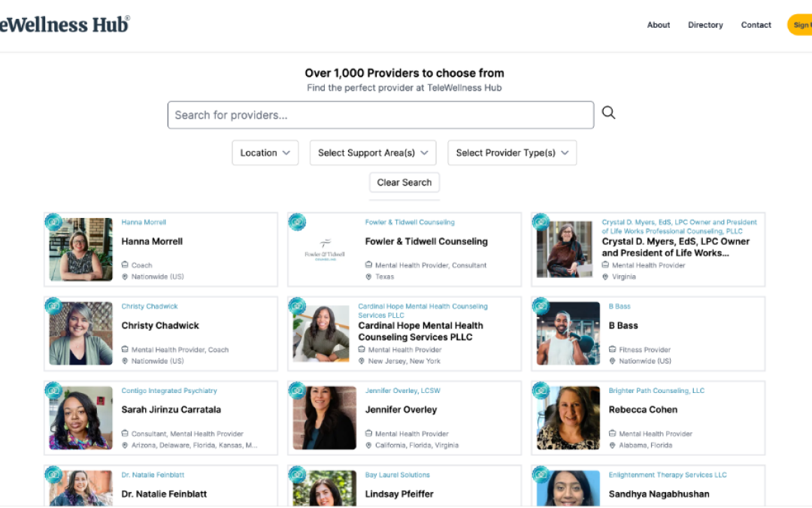Click the teal badge on Rebecca Cohen card
Viewport: 812px width, 508px height.
click(x=541, y=390)
